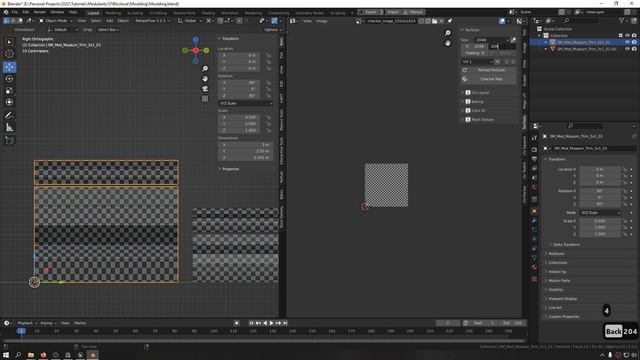Click the Checker Map button
The image size is (640, 360).
coord(489,79)
